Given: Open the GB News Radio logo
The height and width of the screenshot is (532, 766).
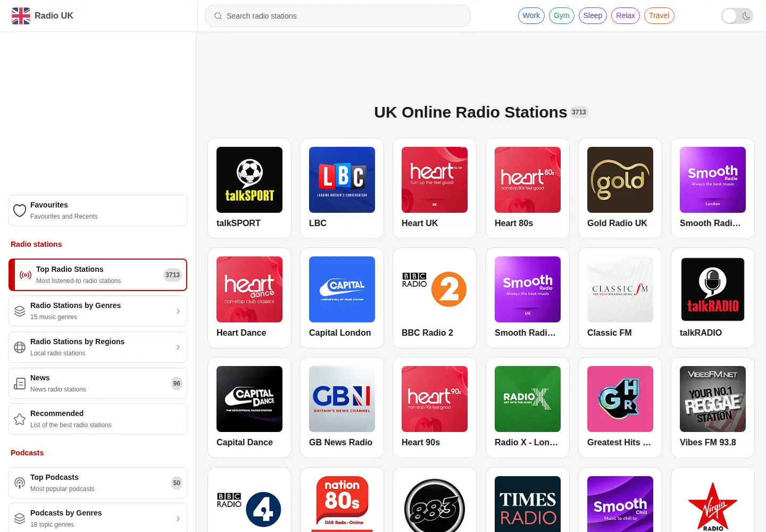Looking at the screenshot, I should [342, 399].
